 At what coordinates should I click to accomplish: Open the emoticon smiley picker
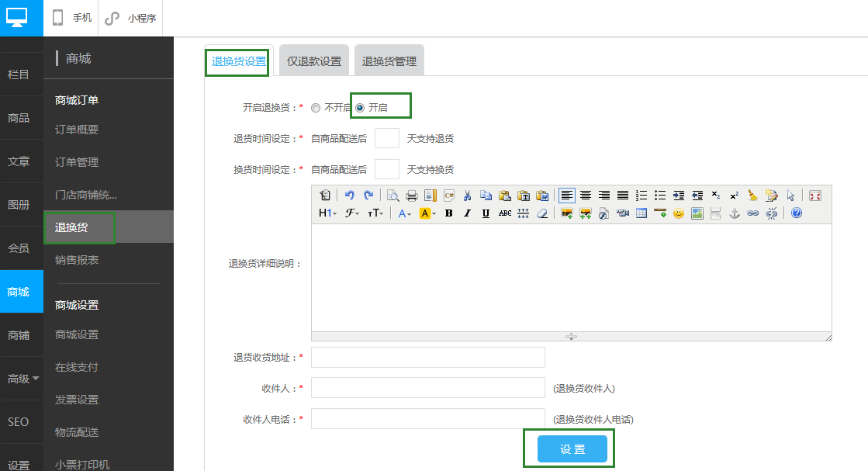point(679,213)
